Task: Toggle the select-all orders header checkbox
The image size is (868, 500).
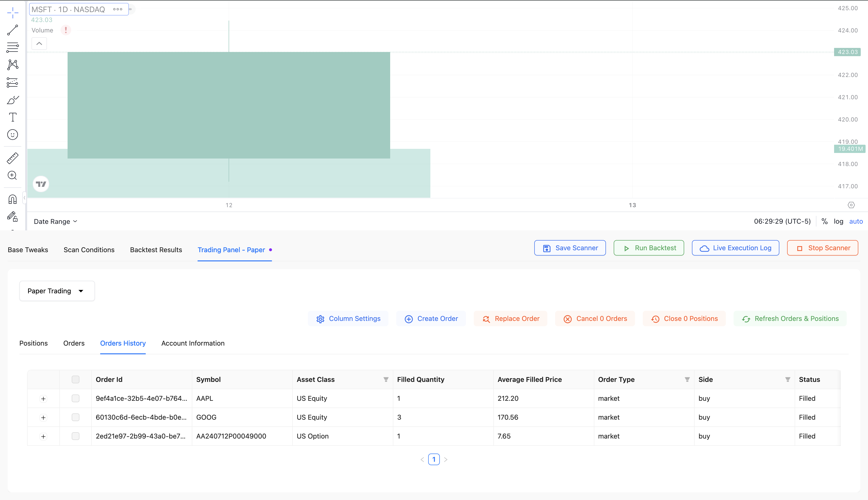Action: coord(76,379)
